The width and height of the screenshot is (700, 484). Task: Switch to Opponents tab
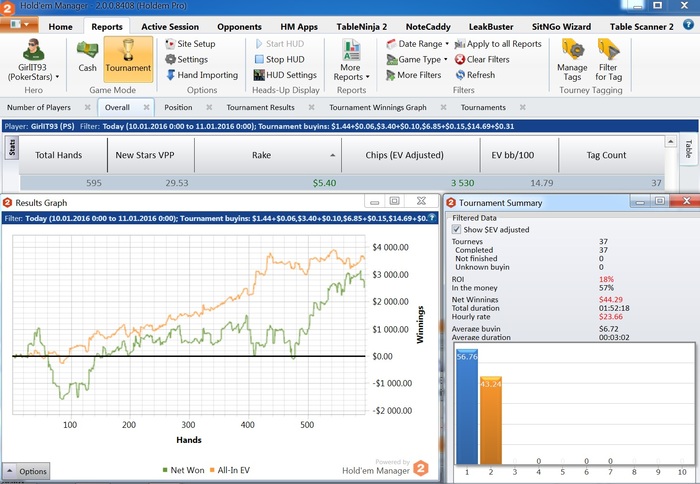(x=239, y=27)
